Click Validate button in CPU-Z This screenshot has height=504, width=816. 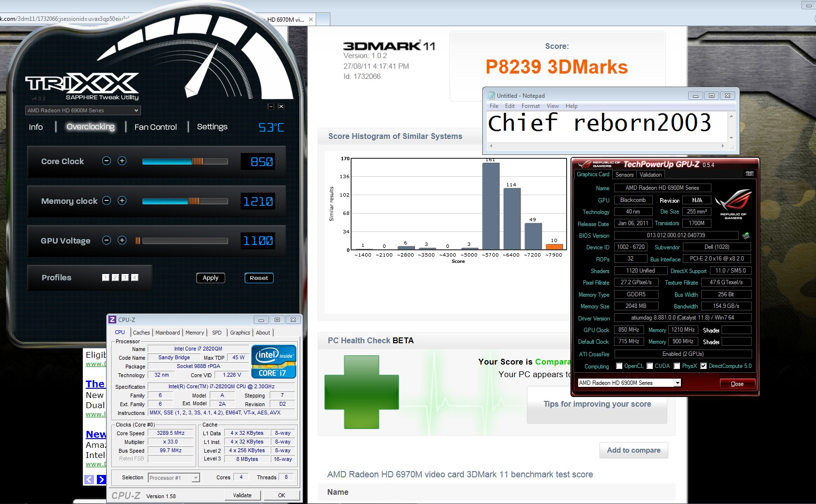pos(243,495)
